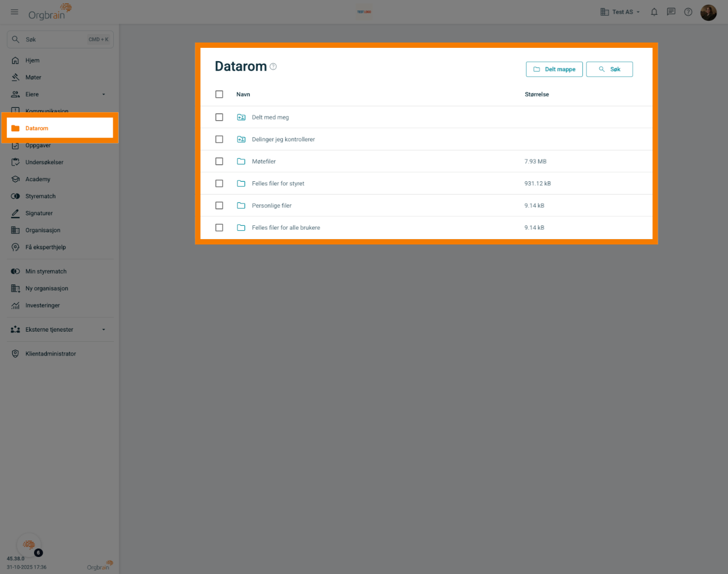Click the Min styrematch icon

coord(15,272)
